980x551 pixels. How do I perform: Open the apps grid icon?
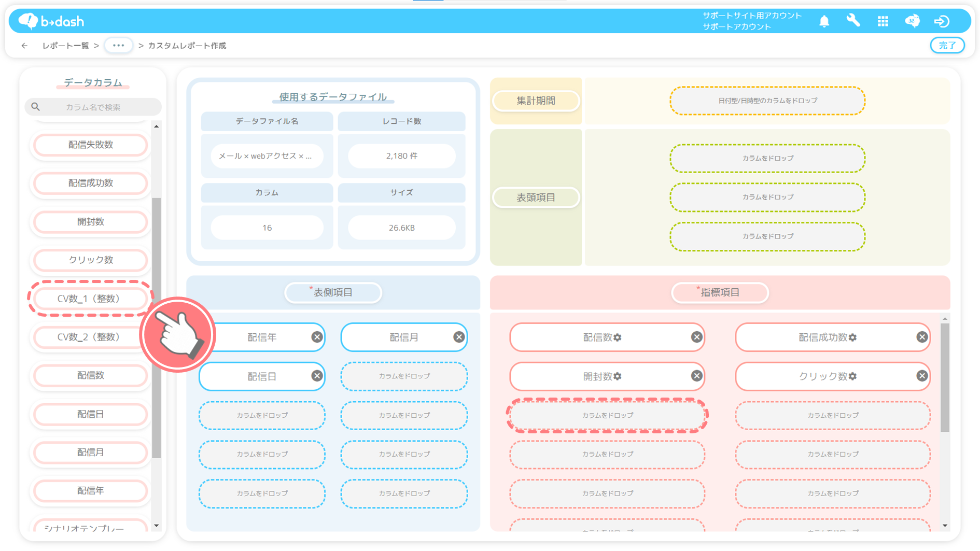click(x=883, y=21)
